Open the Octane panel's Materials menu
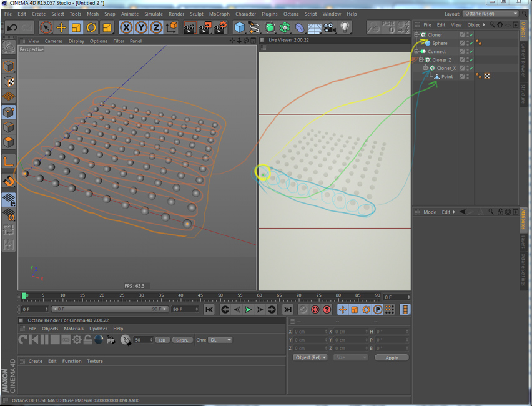 click(x=74, y=329)
